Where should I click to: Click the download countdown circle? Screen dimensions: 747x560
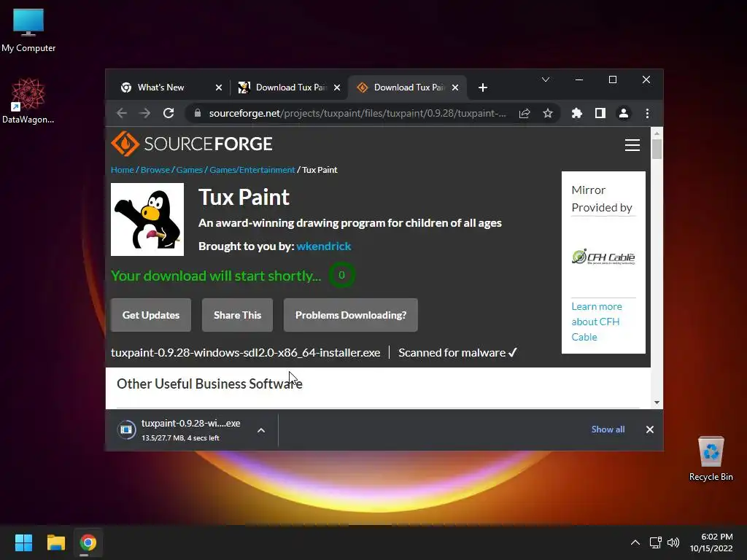[x=341, y=275]
